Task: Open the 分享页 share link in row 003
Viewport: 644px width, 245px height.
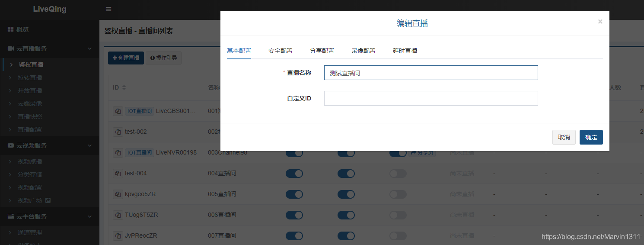Action: point(422,153)
